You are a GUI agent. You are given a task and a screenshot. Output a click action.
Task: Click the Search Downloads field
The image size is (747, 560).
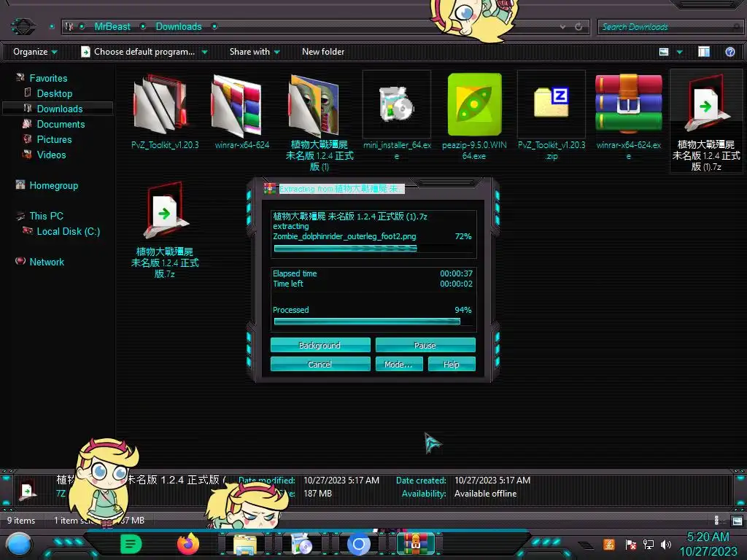669,27
